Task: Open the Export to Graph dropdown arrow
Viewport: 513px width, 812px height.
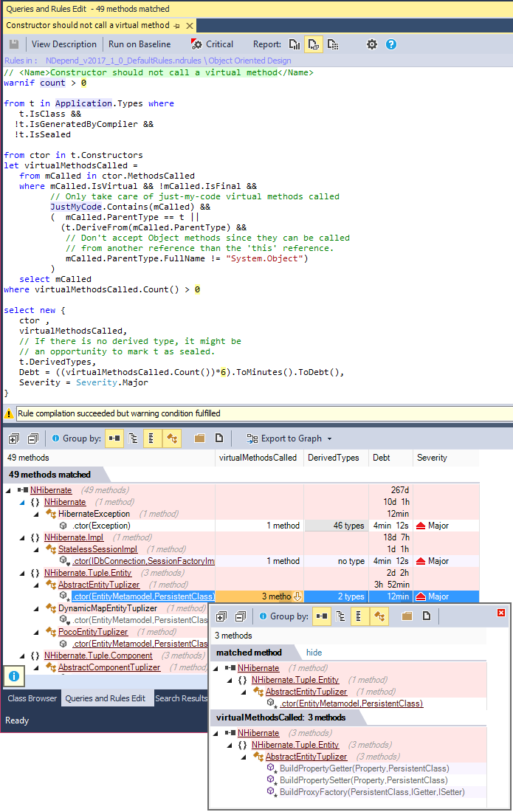Action: point(330,438)
